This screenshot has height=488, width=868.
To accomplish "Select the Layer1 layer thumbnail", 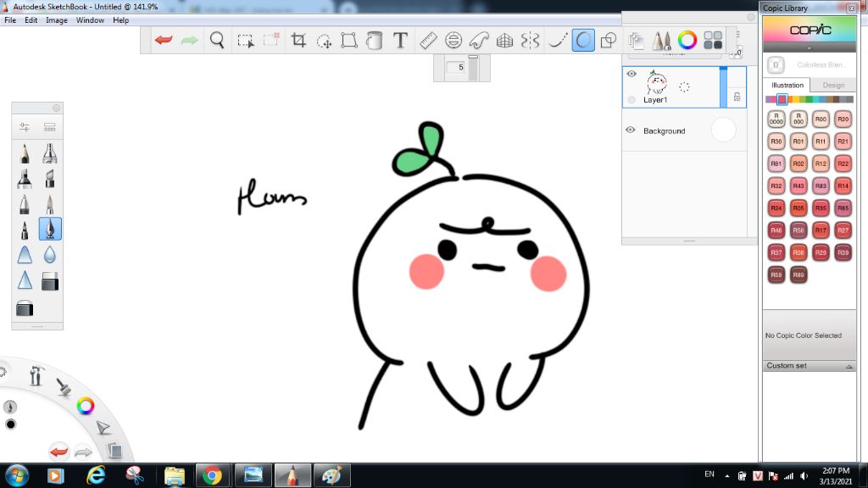I will pyautogui.click(x=657, y=83).
